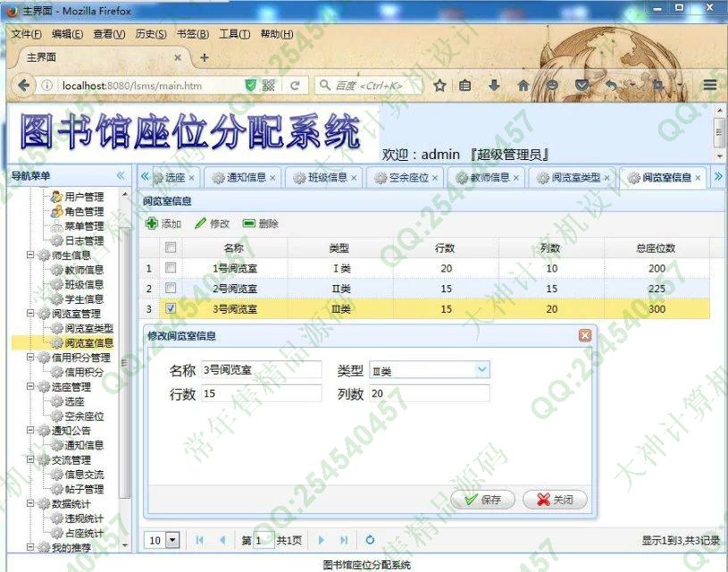Click the pencil Edit (修改) toolbar button
Image resolution: width=728 pixels, height=572 pixels.
(x=213, y=223)
